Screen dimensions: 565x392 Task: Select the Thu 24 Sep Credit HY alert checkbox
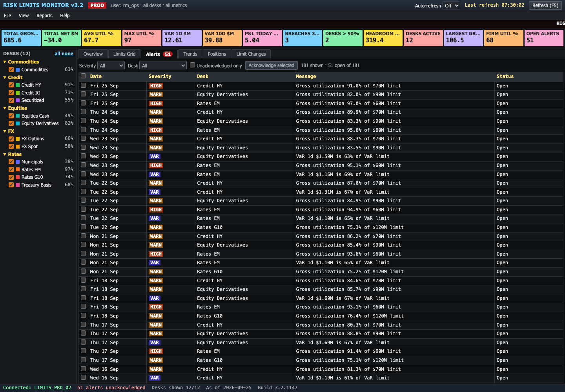pyautogui.click(x=83, y=112)
